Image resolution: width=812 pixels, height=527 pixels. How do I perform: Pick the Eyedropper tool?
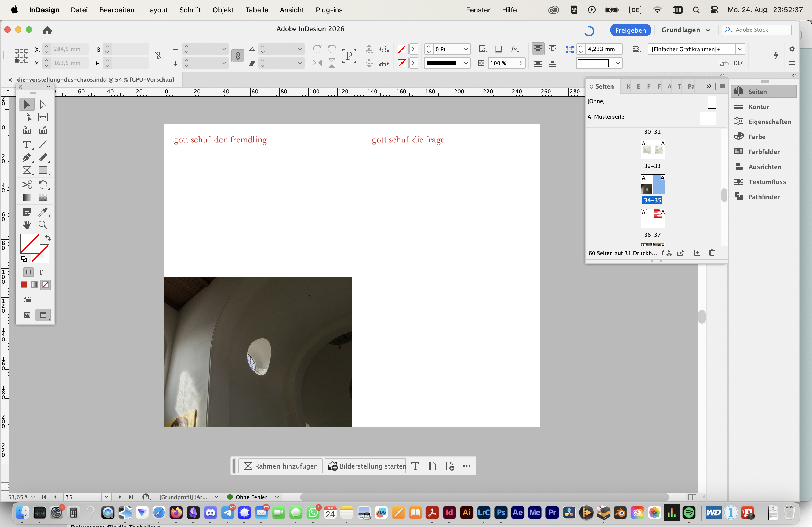tap(43, 212)
